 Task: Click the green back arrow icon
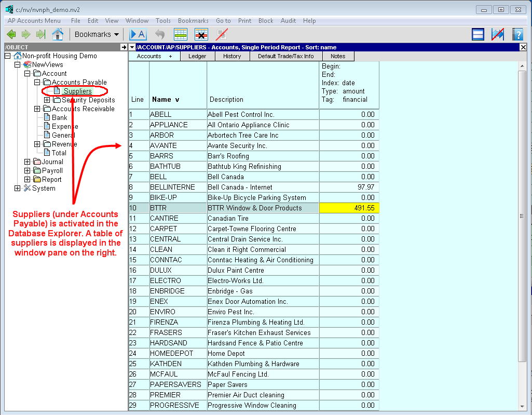pos(11,35)
